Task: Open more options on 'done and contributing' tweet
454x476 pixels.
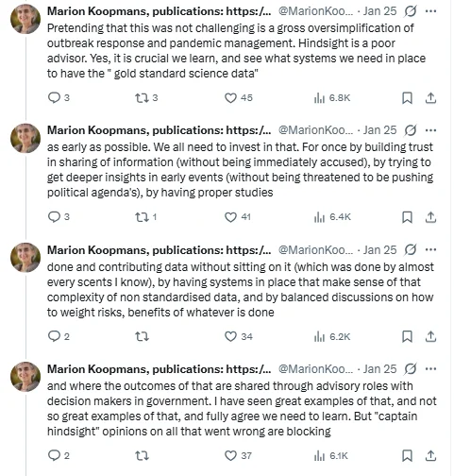Action: point(430,249)
